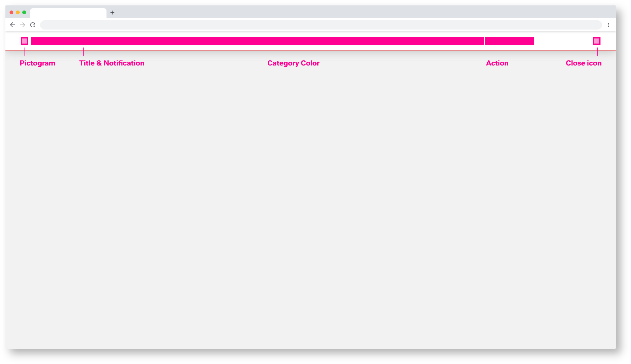Click the browser back arrow
Screen dimensions: 631x364
[12, 25]
